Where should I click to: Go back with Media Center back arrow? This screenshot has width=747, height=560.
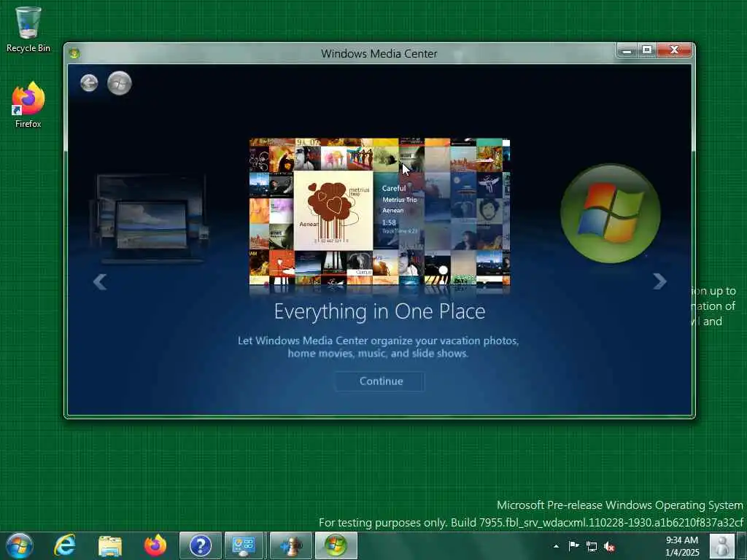89,83
